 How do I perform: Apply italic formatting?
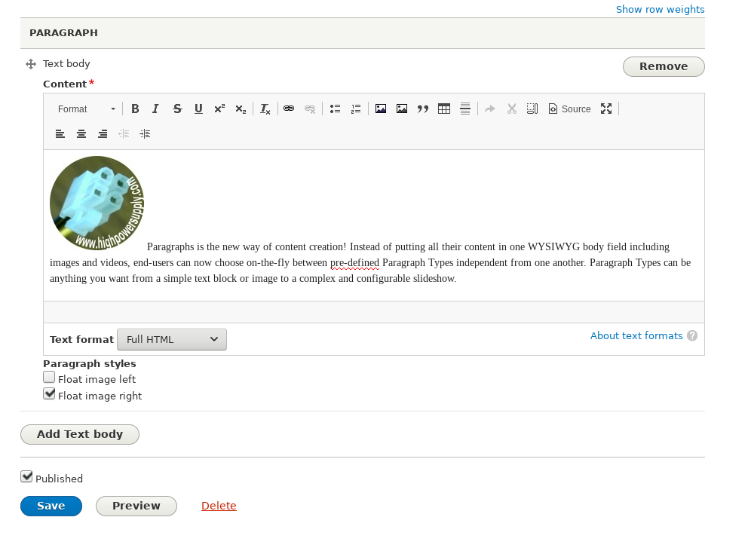pos(155,109)
